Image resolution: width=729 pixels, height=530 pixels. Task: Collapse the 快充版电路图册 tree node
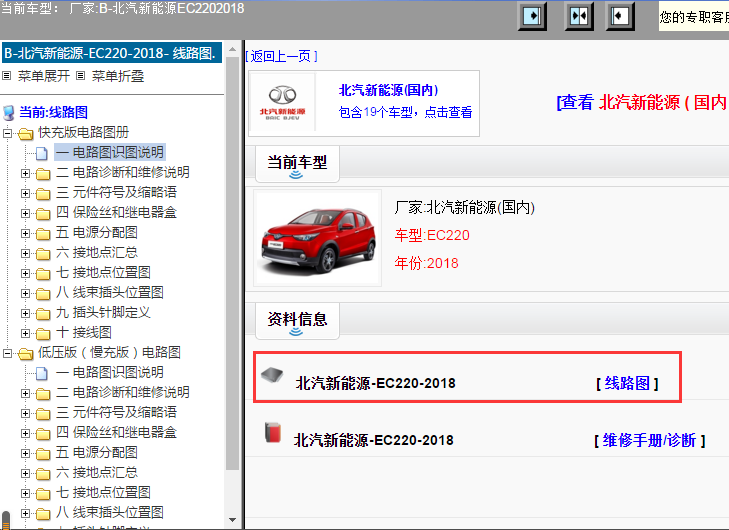tap(7, 133)
